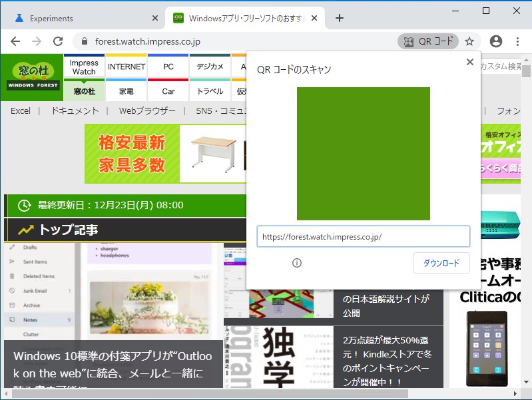Click the colorful maze game thumbnail
Image resolution: width=532 pixels, height=400 pixels.
click(281, 303)
